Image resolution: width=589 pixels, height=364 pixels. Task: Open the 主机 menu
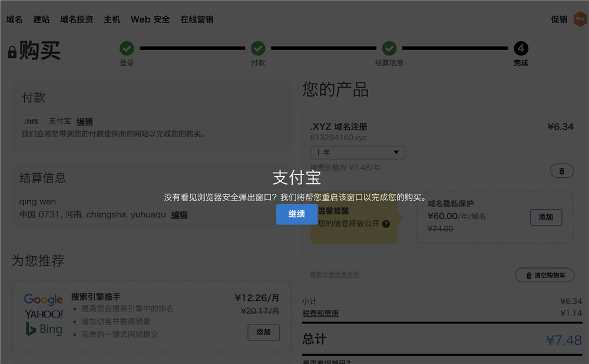tap(112, 19)
